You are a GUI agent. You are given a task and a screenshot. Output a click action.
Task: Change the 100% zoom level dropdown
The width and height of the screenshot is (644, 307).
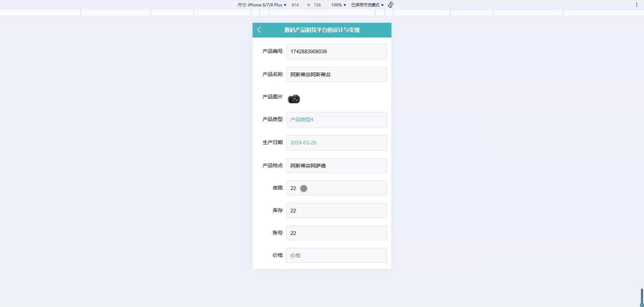pos(338,5)
